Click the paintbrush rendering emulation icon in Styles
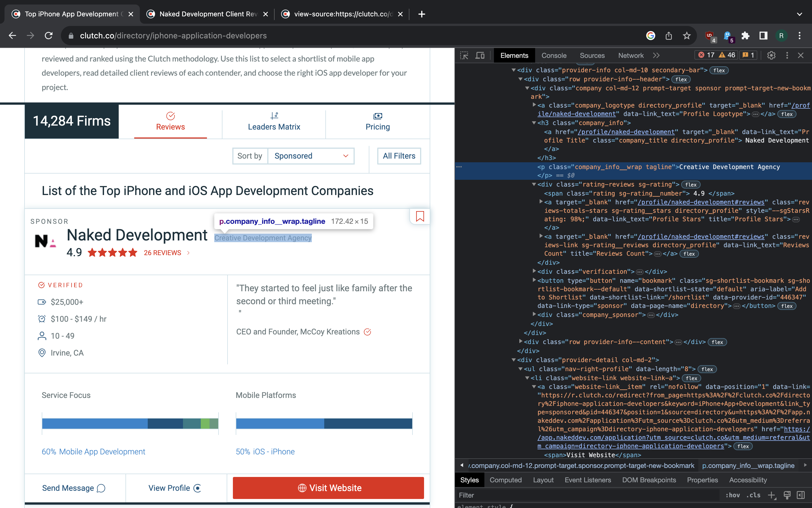This screenshot has width=812, height=508. [x=787, y=495]
